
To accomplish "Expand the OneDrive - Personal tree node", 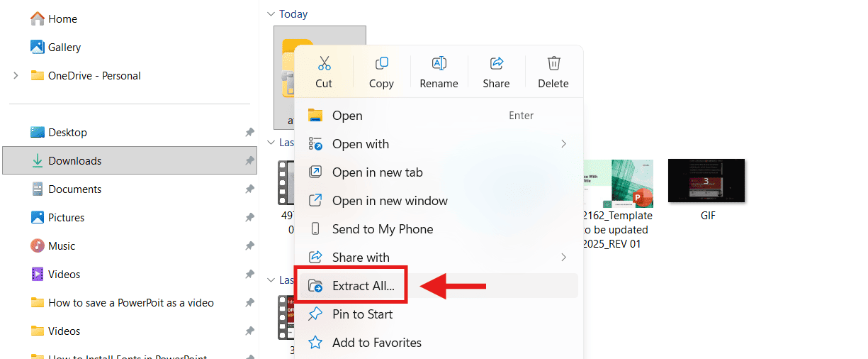I will pyautogui.click(x=16, y=76).
